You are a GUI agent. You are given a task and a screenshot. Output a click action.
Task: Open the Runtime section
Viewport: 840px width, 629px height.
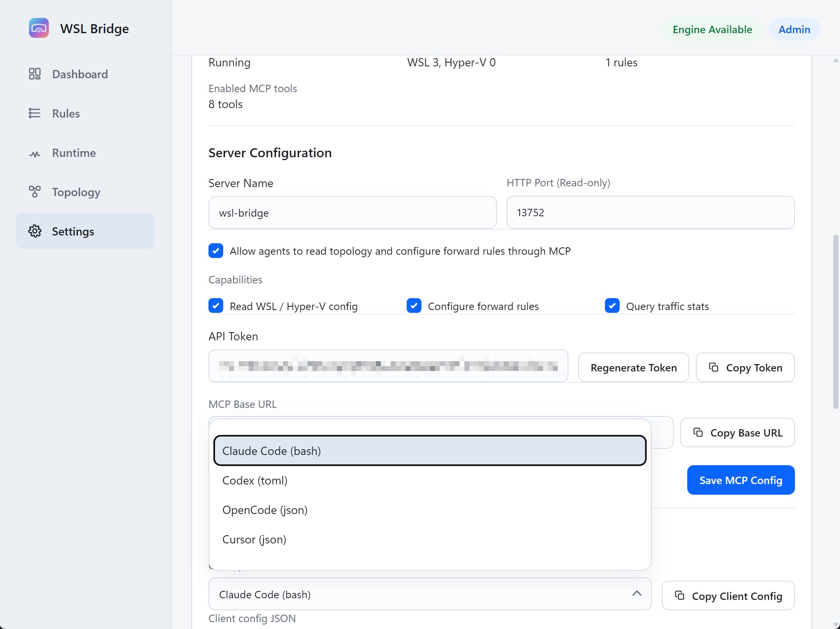pyautogui.click(x=85, y=153)
